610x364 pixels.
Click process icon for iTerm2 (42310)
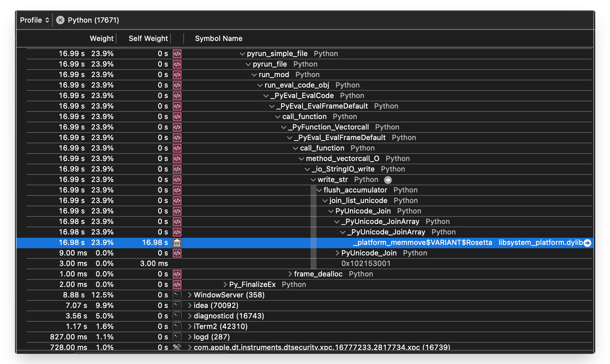177,327
